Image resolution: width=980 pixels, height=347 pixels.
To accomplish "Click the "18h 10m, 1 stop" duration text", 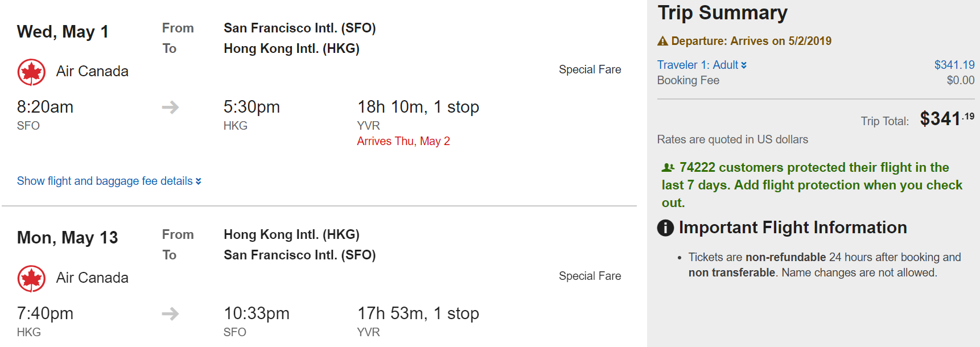I will point(418,107).
